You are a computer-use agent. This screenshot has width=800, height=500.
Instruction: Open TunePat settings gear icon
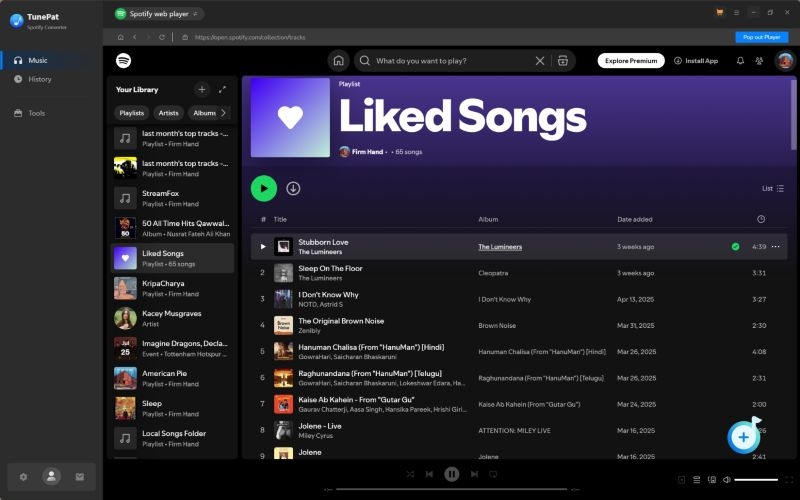(24, 477)
